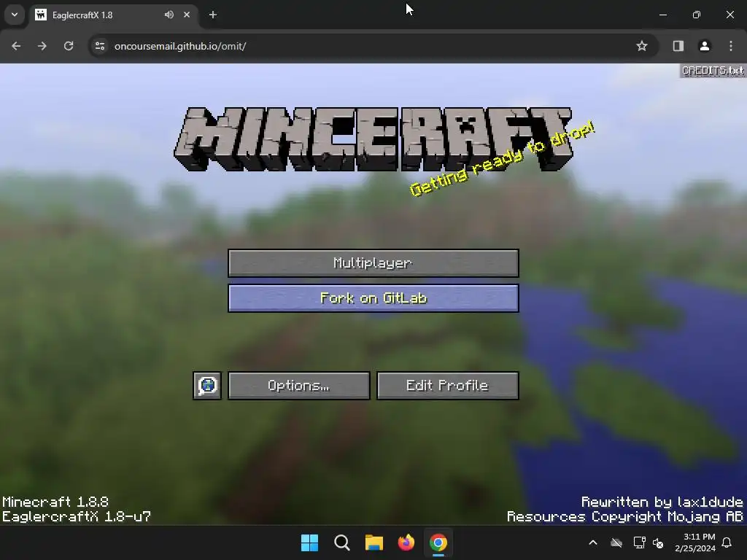Bookmark this page with star icon
The height and width of the screenshot is (560, 747).
642,46
